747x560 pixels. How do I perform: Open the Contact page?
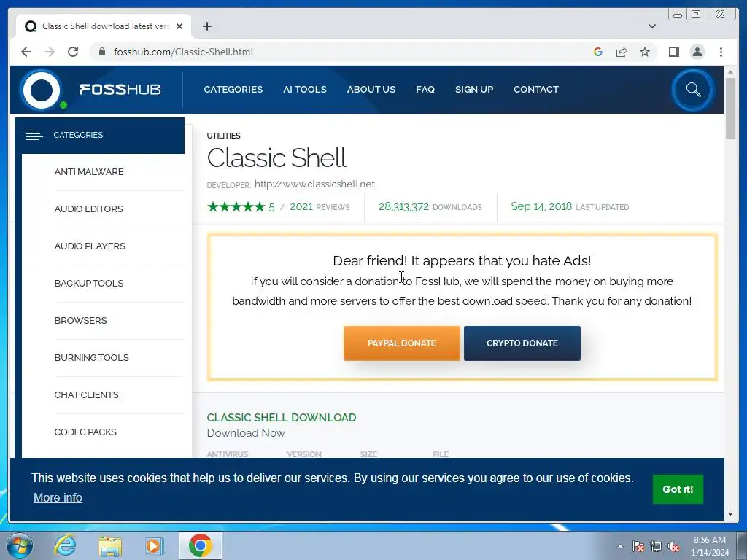(536, 90)
